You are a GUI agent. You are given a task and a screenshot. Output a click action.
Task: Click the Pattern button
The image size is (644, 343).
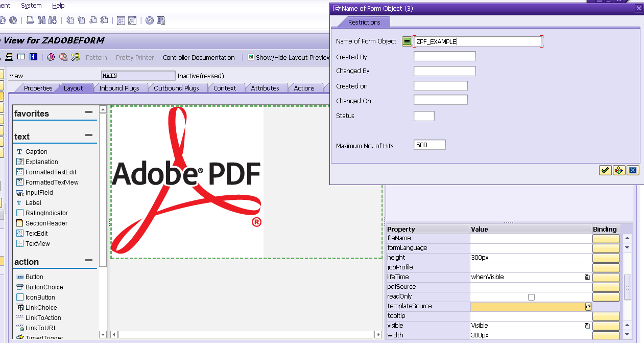point(97,57)
